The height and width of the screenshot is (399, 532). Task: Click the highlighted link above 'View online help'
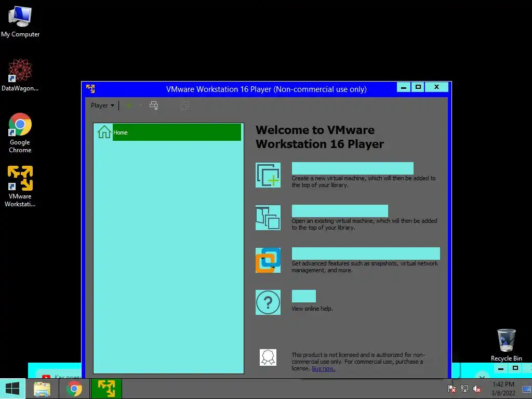click(x=303, y=296)
